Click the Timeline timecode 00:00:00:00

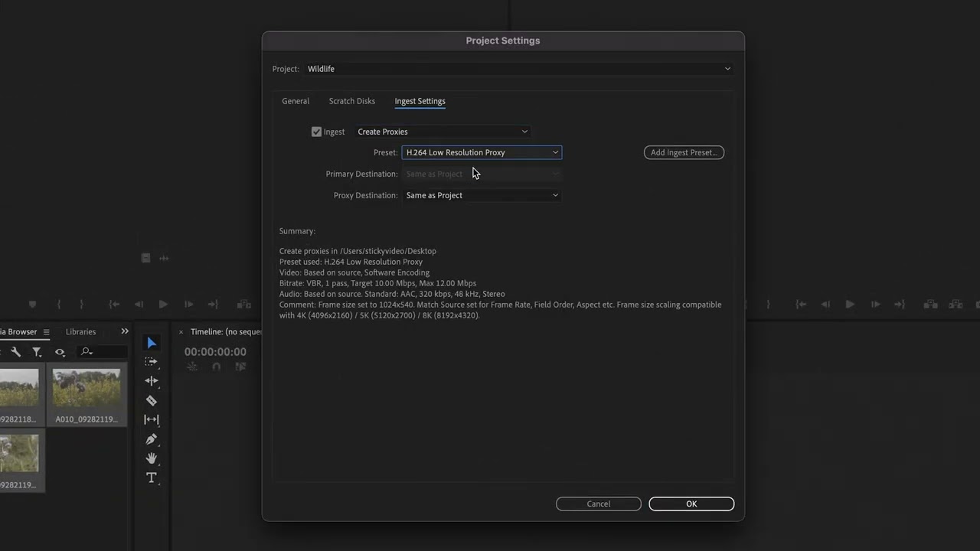tap(215, 351)
